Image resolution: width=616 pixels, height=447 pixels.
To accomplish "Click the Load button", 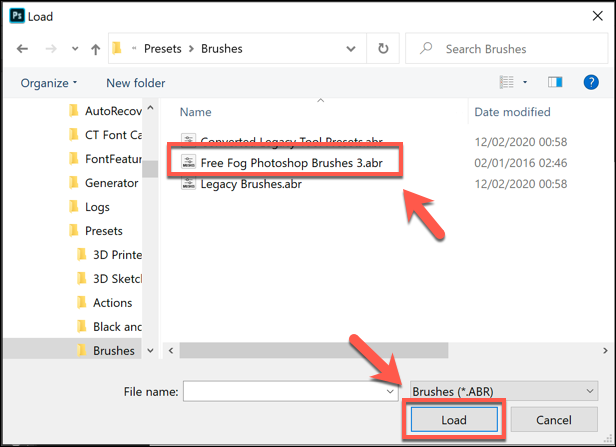I will pos(454,420).
